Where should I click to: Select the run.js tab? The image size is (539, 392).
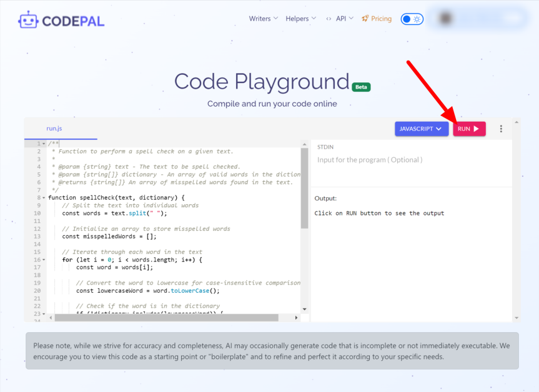click(x=54, y=128)
